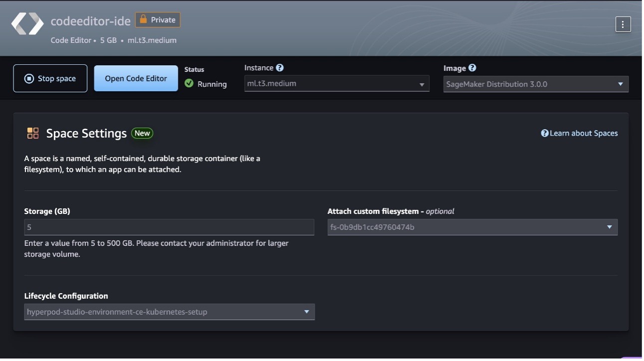This screenshot has width=644, height=361.
Task: Click the green Running status checkmark icon
Action: (189, 83)
